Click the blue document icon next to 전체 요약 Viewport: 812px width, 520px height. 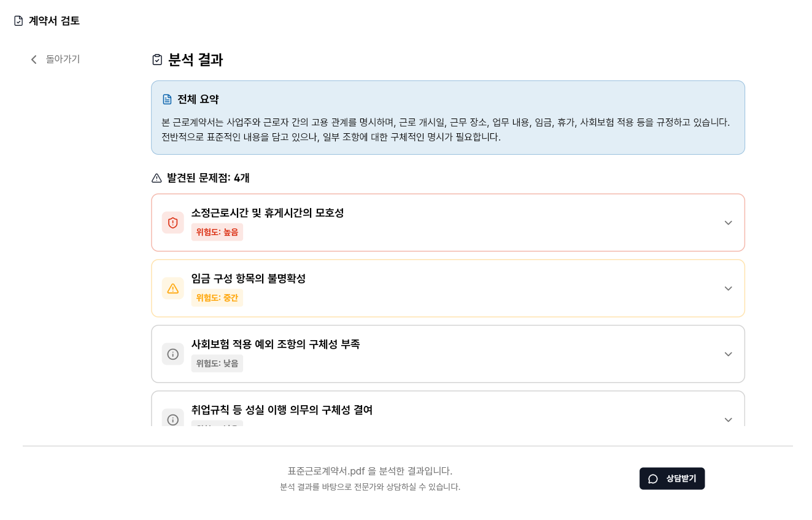(167, 99)
